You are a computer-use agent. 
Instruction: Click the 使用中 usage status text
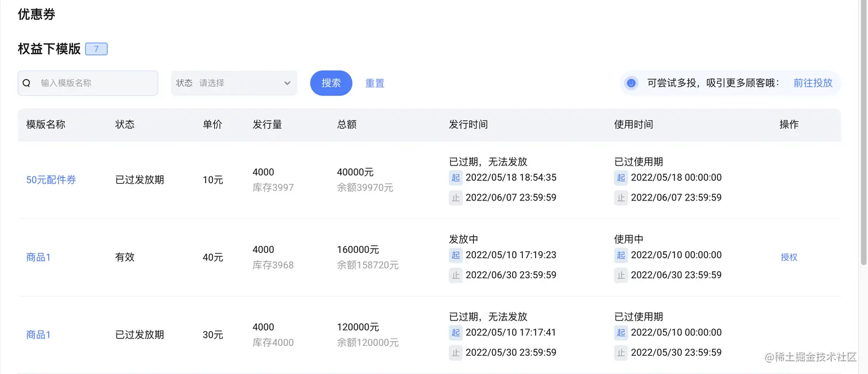click(629, 240)
